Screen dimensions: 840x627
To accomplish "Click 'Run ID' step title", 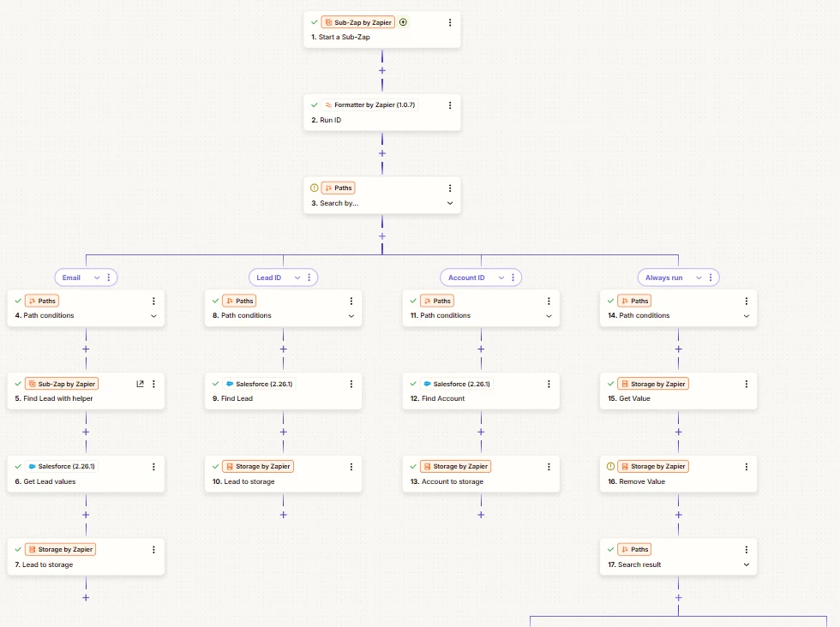I will tap(331, 121).
